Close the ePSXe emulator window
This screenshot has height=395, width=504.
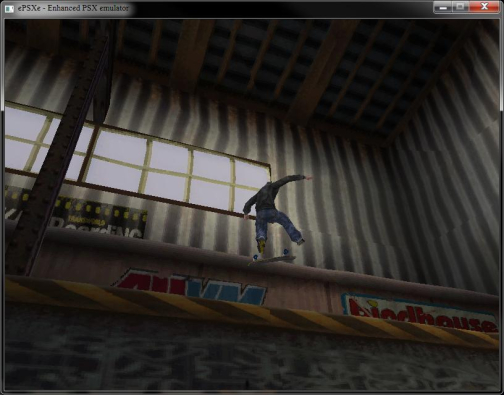(x=484, y=7)
